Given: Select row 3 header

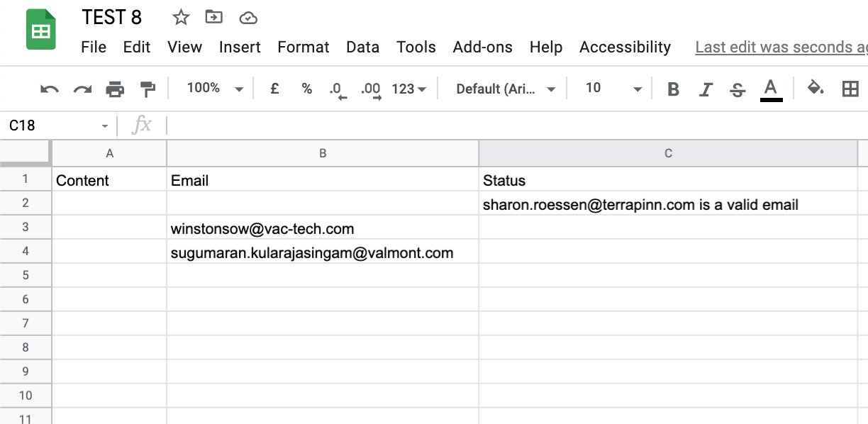Looking at the screenshot, I should [26, 227].
